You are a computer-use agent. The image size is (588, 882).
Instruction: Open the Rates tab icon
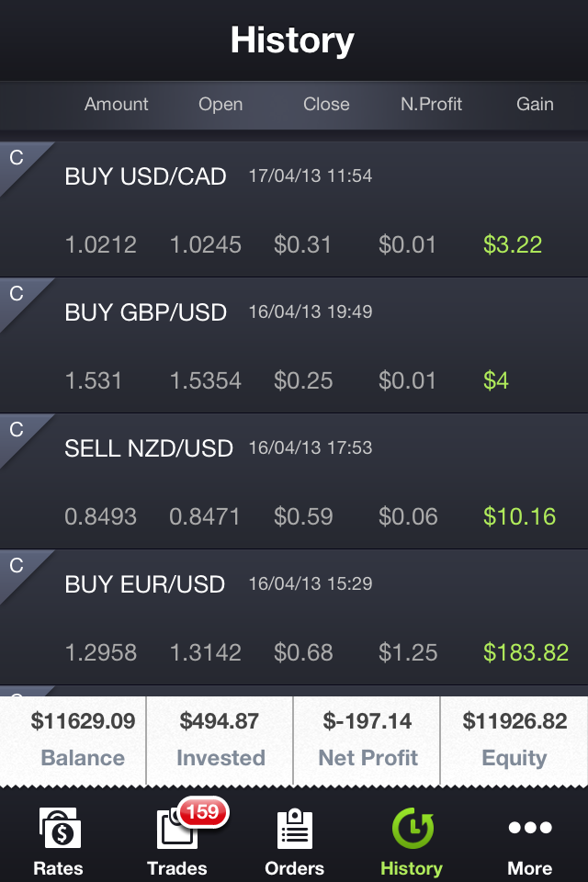(59, 828)
